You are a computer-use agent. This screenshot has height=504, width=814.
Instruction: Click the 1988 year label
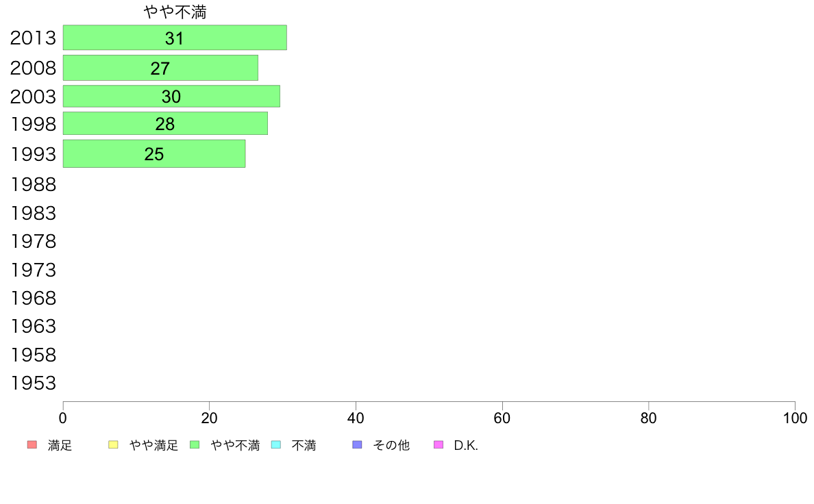(x=33, y=184)
